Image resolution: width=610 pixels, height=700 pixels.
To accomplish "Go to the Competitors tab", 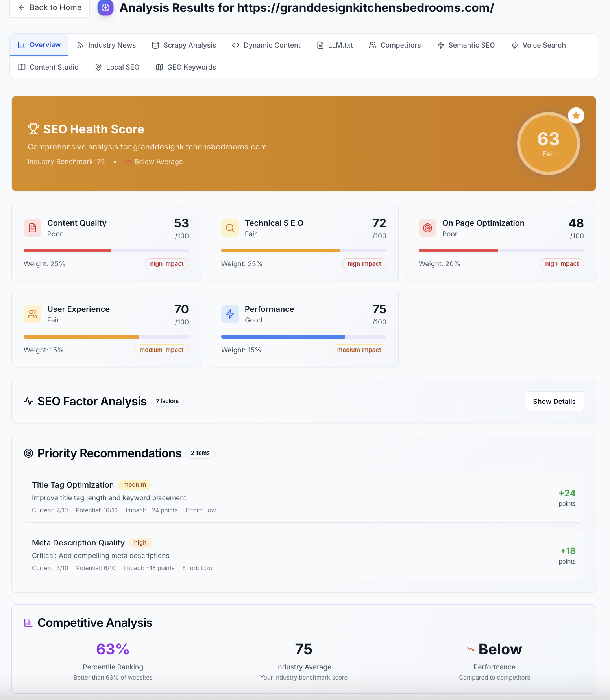I will 395,45.
